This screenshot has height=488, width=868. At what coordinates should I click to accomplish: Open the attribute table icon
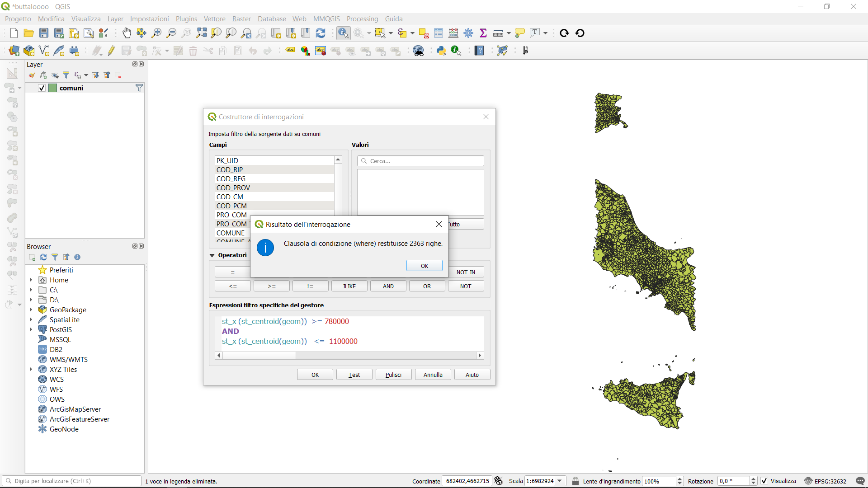pos(438,33)
